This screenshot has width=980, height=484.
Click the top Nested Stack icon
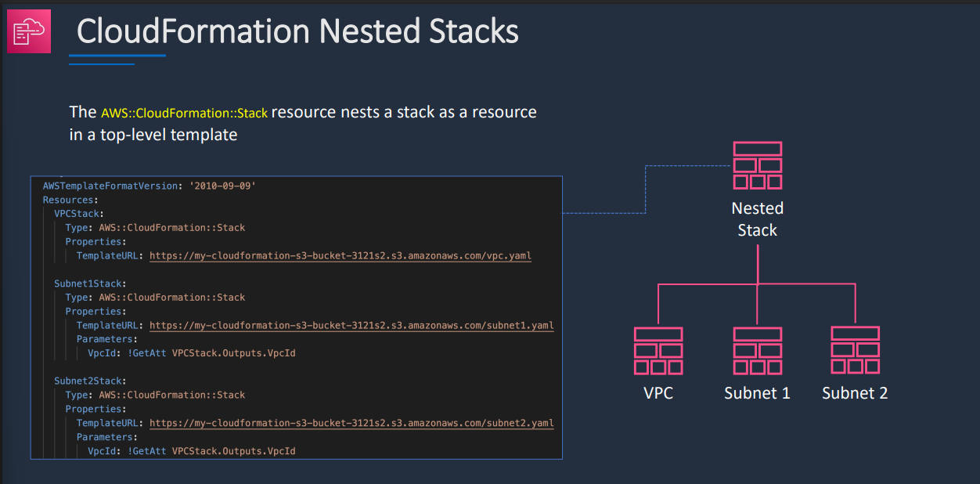click(x=757, y=165)
